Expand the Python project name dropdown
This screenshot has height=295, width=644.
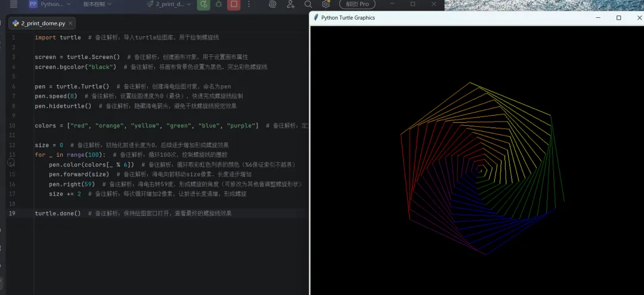[x=55, y=4]
